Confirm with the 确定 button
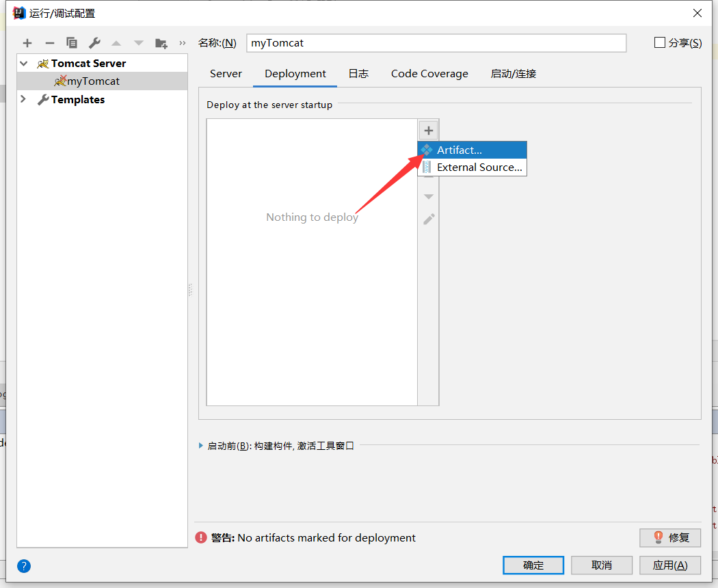 pos(533,565)
